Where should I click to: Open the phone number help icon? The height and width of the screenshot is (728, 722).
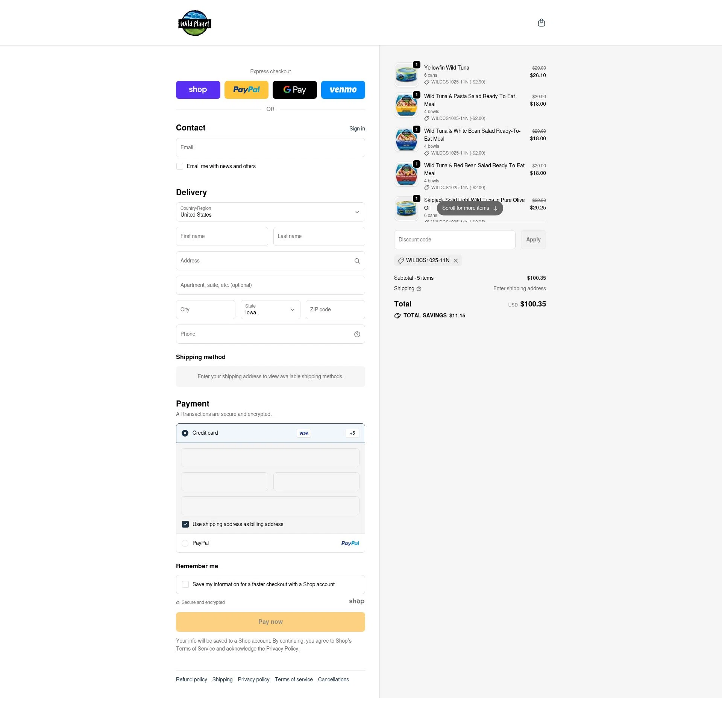tap(356, 334)
